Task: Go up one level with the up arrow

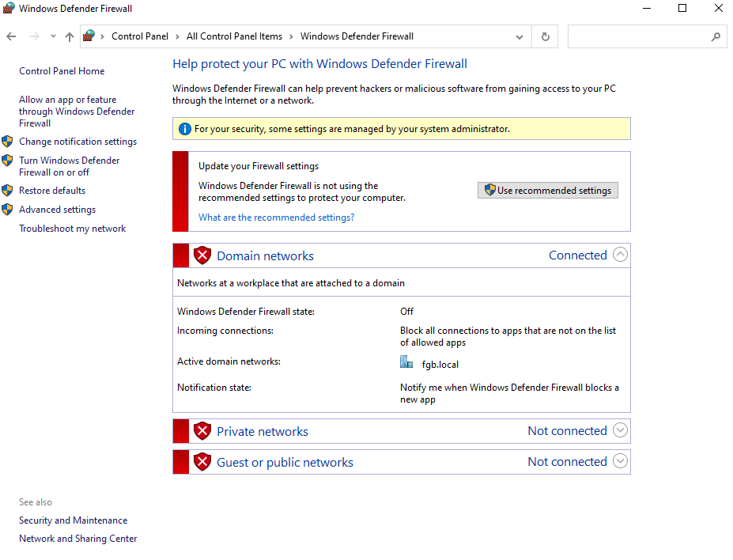Action: coord(69,36)
